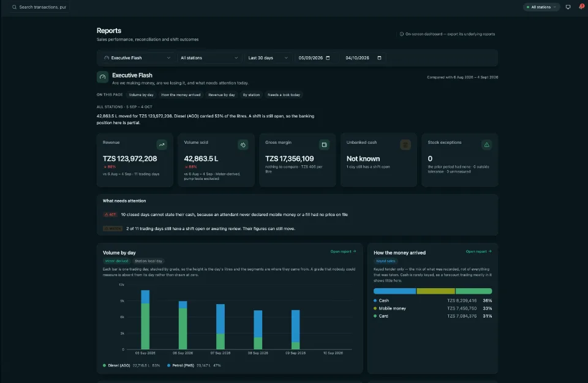Open report link for Volume by day

point(343,251)
